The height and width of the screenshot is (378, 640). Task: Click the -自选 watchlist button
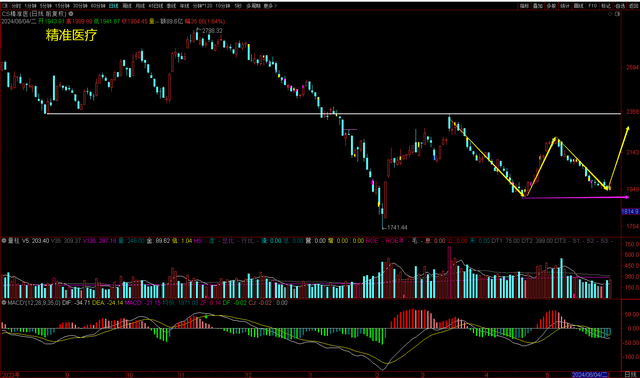coord(620,6)
